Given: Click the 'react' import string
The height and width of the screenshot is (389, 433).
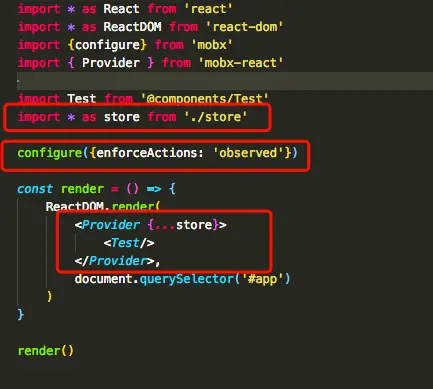Looking at the screenshot, I should [x=208, y=9].
